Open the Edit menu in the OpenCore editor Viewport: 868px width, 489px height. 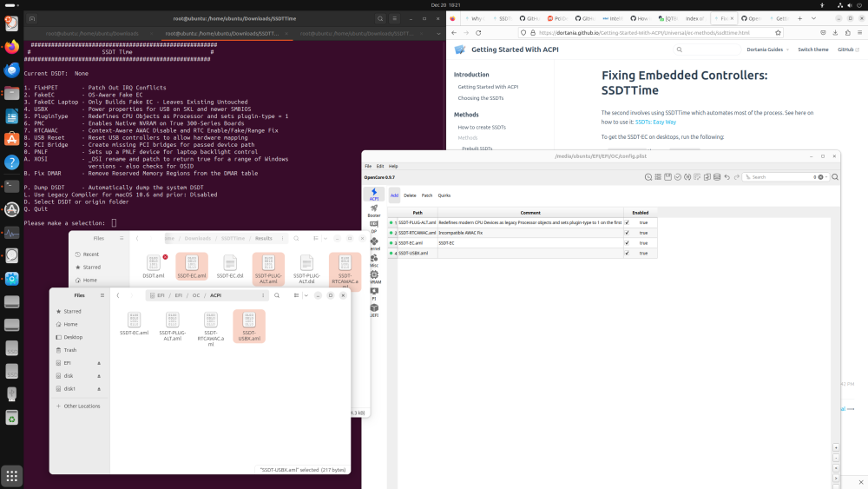coord(380,166)
